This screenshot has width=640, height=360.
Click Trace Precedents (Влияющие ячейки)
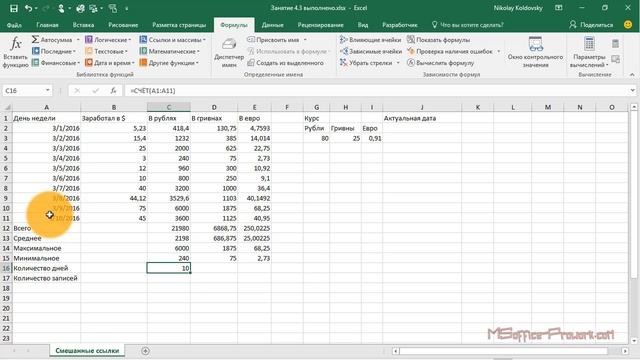[371, 40]
